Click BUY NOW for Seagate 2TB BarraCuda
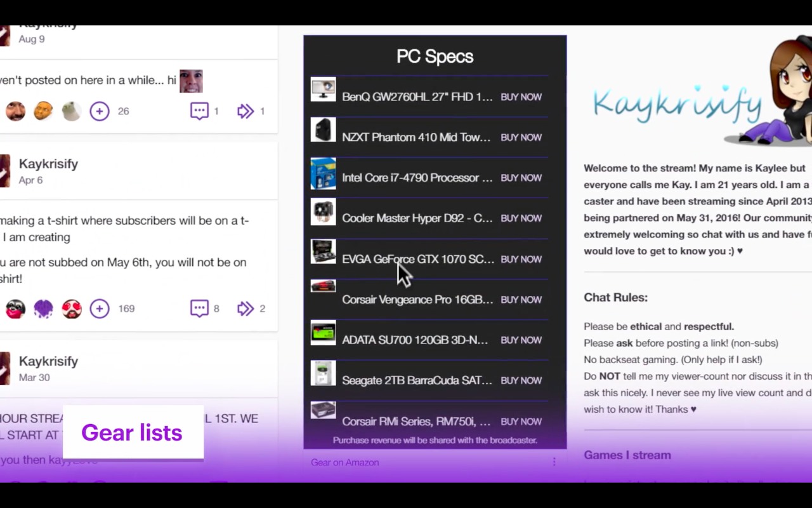The height and width of the screenshot is (508, 812). (521, 380)
